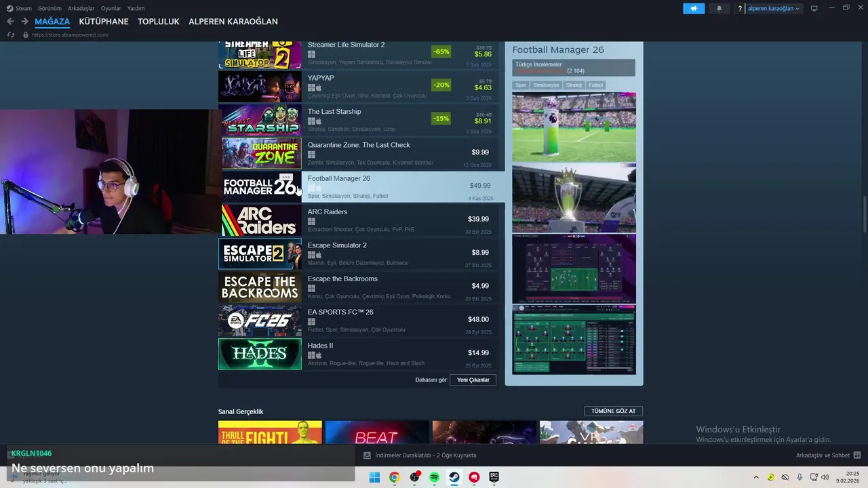Click Arkadaşlar ve Sohbet link
The height and width of the screenshot is (488, 868).
[x=823, y=455]
